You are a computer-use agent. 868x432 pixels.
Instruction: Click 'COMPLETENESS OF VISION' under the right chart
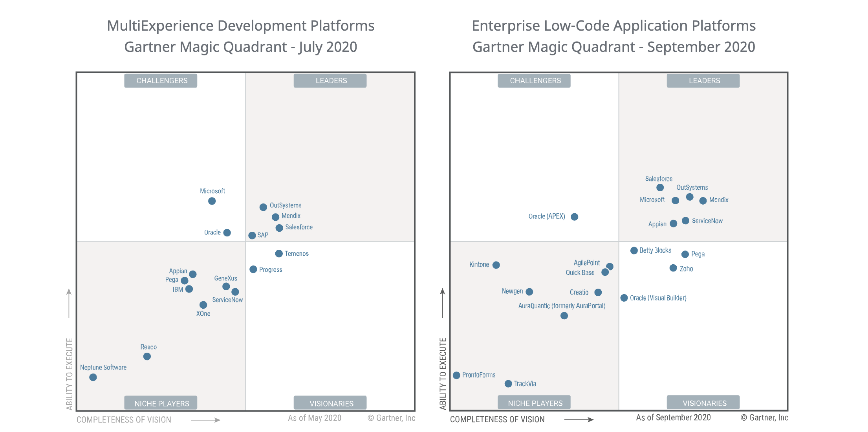click(x=497, y=419)
